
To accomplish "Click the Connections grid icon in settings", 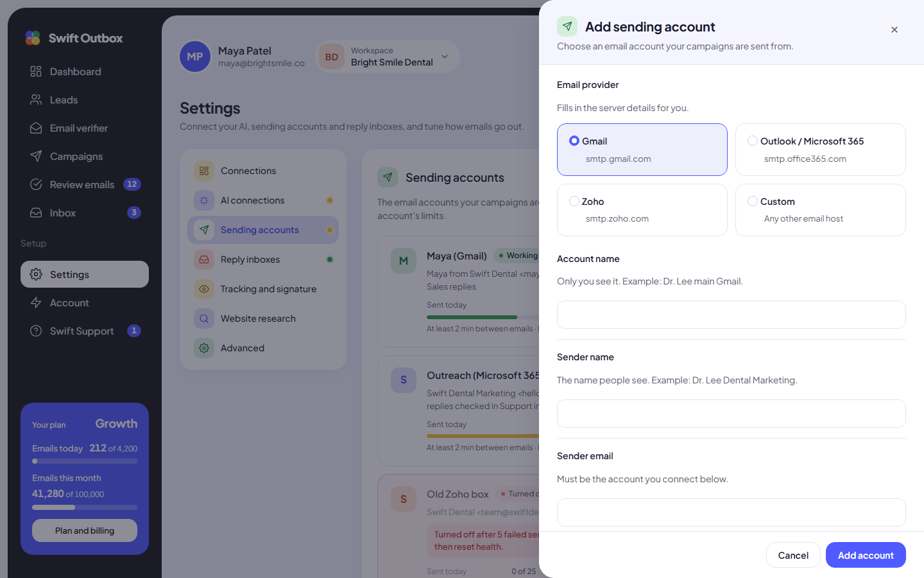I will click(x=204, y=171).
